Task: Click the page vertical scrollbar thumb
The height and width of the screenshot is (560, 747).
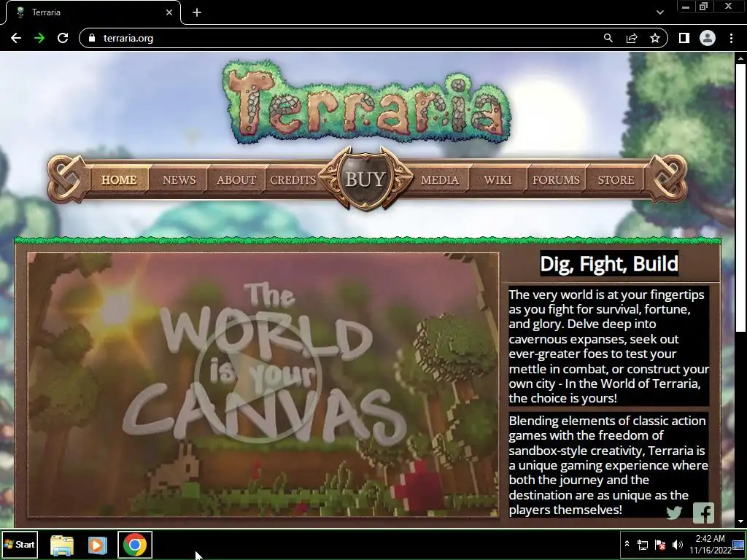Action: click(740, 197)
